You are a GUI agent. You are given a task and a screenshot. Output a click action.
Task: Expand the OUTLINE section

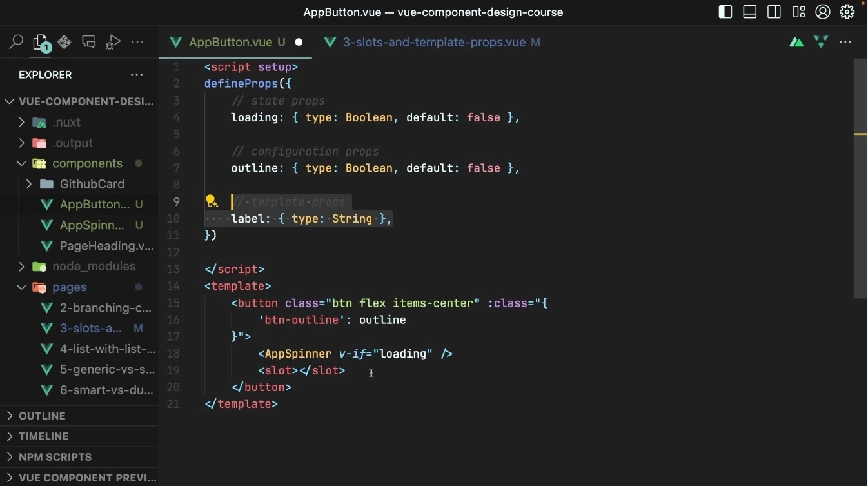click(x=42, y=416)
